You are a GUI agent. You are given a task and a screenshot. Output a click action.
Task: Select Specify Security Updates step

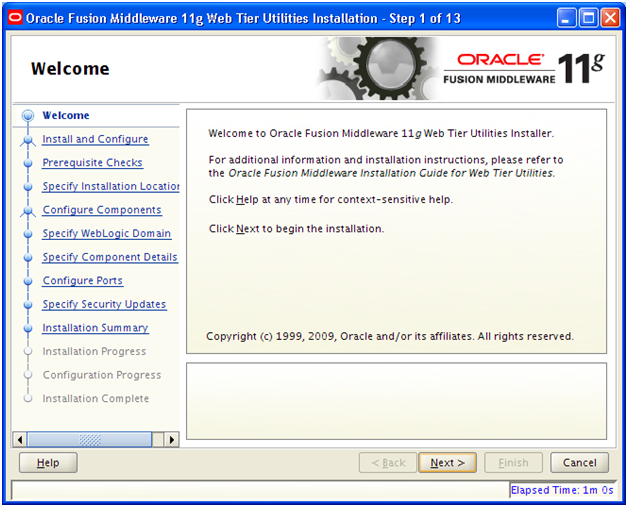(x=104, y=304)
